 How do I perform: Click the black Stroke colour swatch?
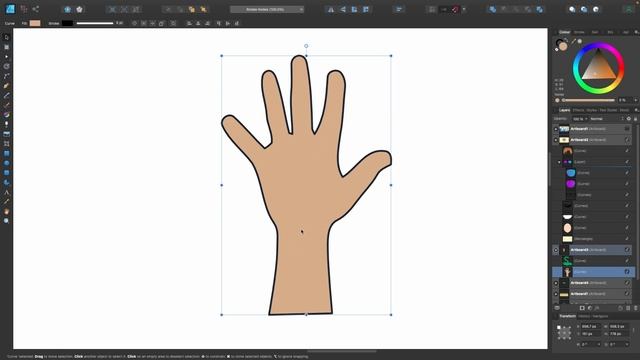[67, 23]
